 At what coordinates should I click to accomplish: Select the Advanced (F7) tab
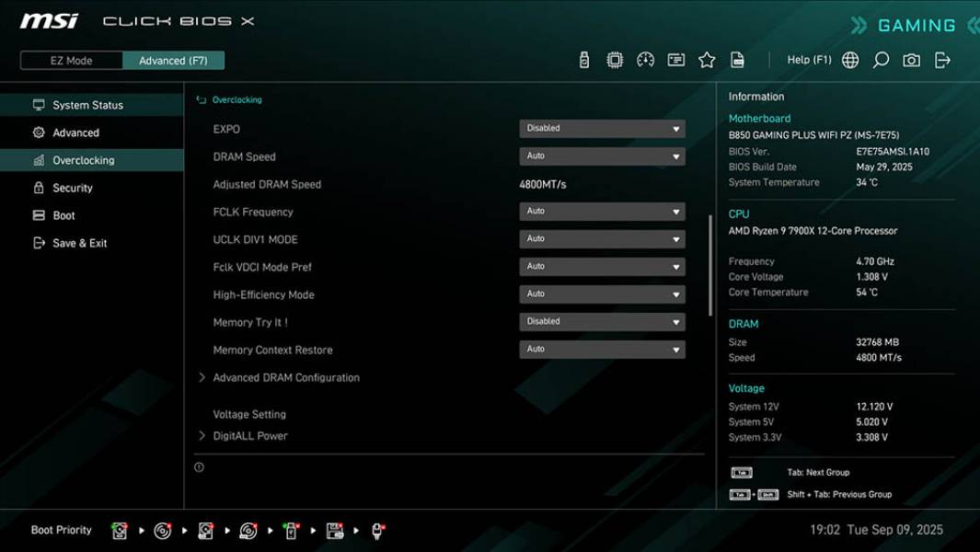(174, 60)
